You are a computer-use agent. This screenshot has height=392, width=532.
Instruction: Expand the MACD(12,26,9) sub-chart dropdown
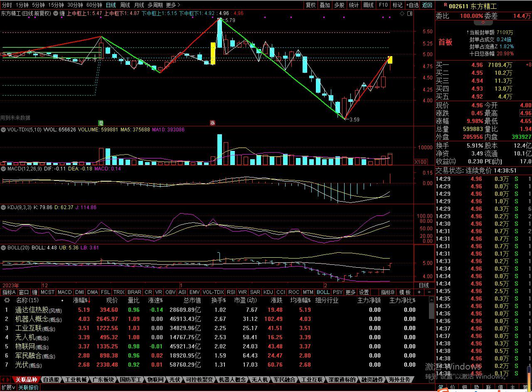(4, 169)
